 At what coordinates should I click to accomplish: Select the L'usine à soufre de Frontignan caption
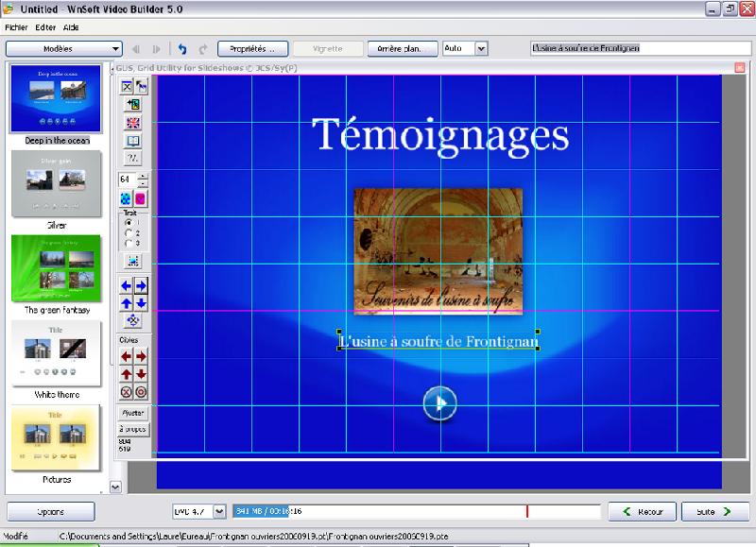click(438, 341)
